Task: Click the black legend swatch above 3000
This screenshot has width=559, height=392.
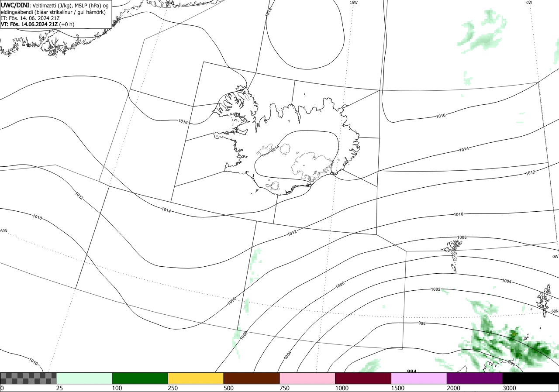Action: point(531,378)
